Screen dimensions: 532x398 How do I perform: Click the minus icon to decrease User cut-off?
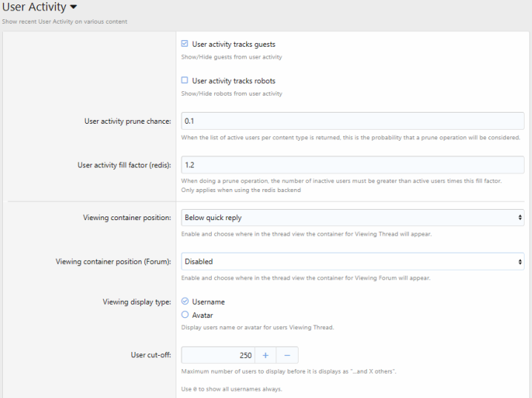point(287,356)
